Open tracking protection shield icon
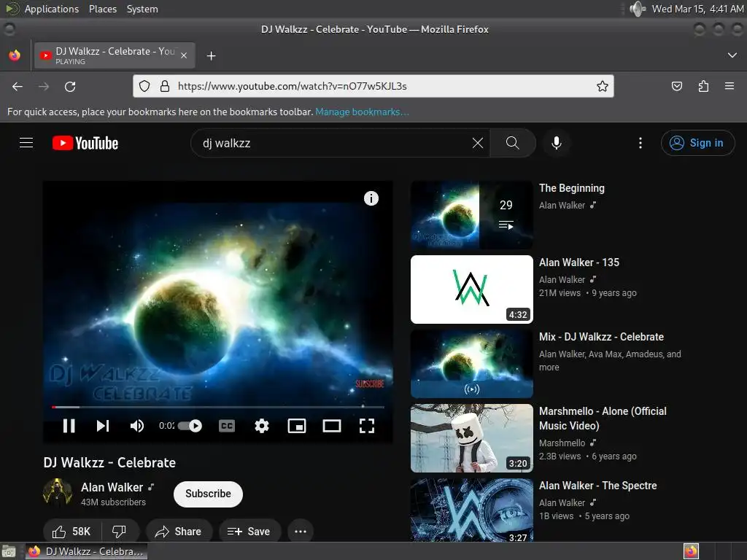This screenshot has width=747, height=560. pyautogui.click(x=144, y=86)
